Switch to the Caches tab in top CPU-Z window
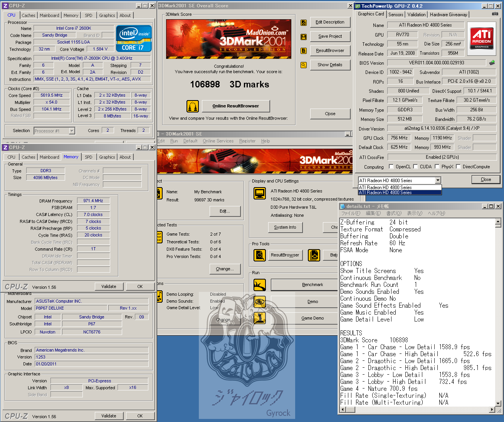 29,15
